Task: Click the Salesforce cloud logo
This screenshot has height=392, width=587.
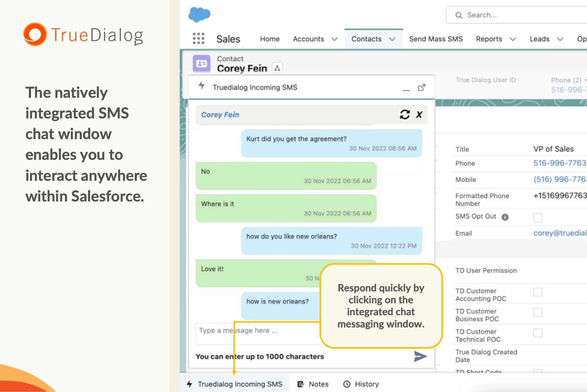Action: click(x=199, y=14)
